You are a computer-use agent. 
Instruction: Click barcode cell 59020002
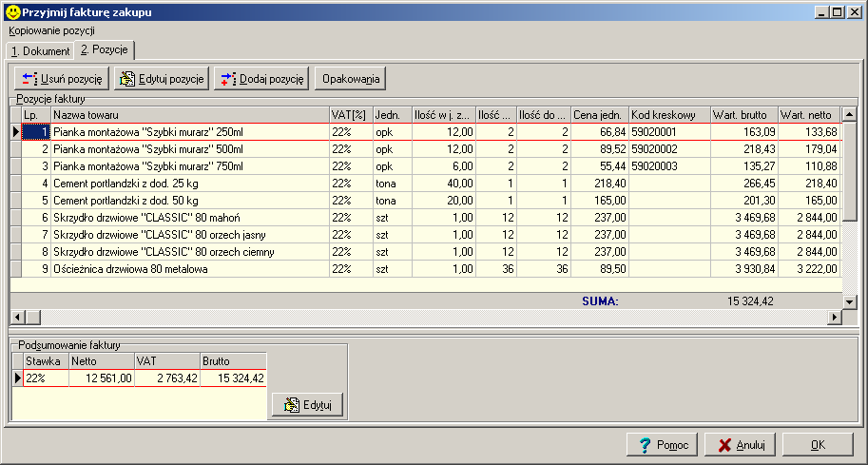[670, 149]
